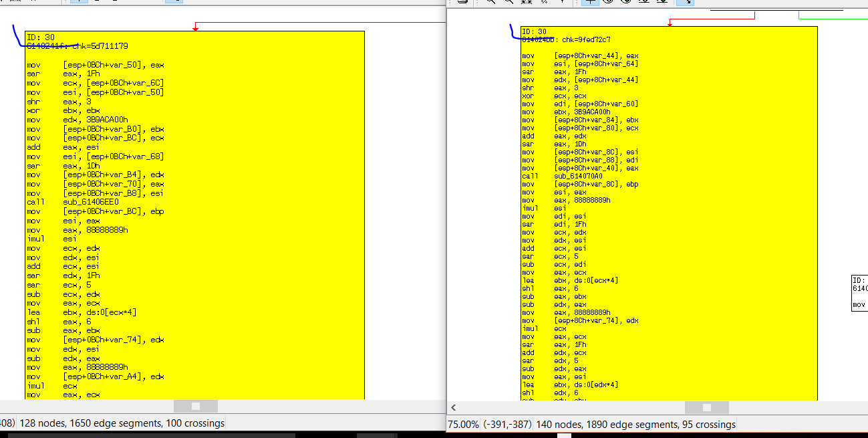Screen dimensions: 868x438
Task: Follow call sub_614070A0 in right graph
Action: point(581,176)
